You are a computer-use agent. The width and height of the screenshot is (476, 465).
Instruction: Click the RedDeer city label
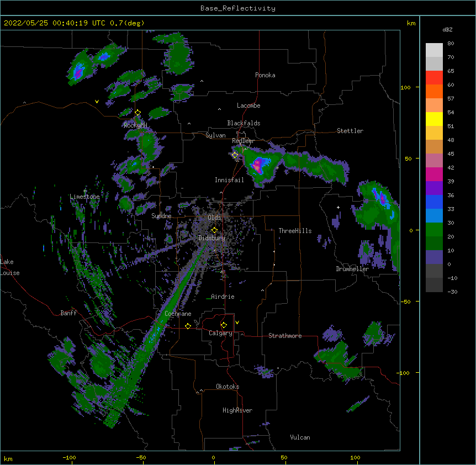tap(243, 141)
